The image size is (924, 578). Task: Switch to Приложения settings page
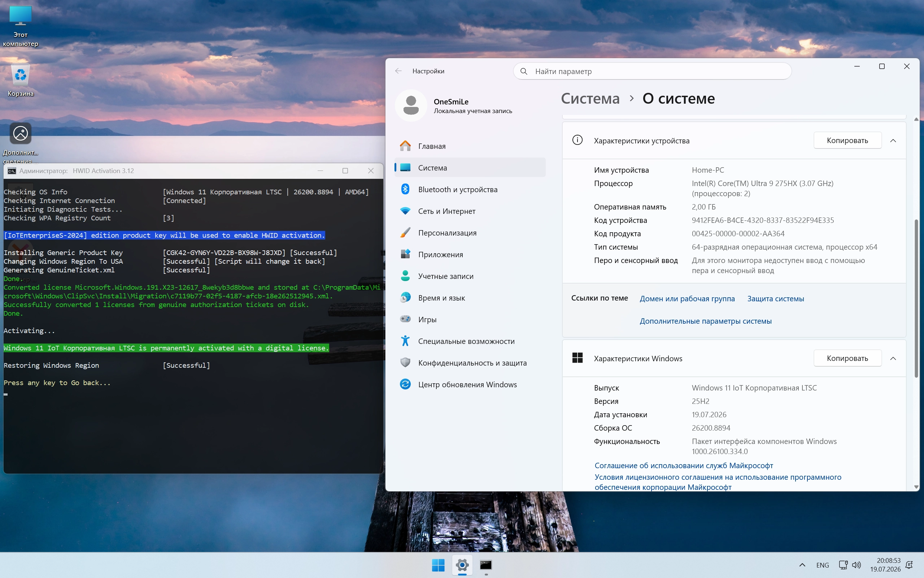click(470, 254)
